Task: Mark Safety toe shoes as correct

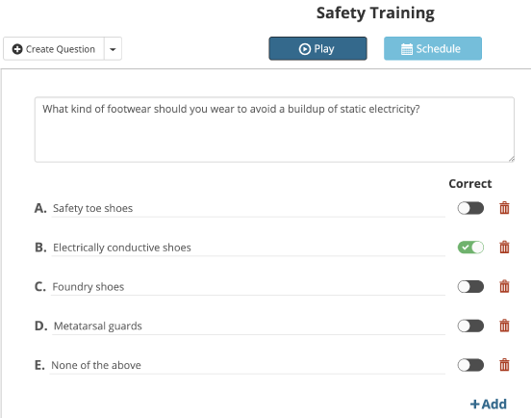Action: [x=470, y=208]
